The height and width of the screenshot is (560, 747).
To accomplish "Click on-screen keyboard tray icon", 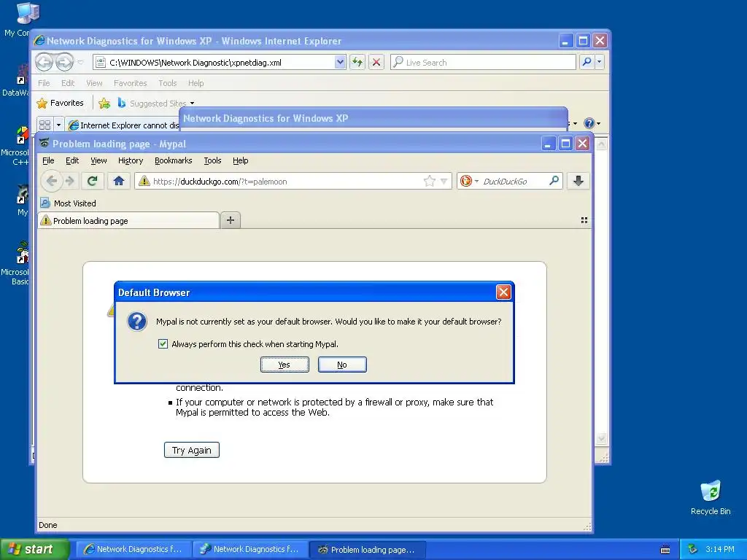I will point(665,550).
